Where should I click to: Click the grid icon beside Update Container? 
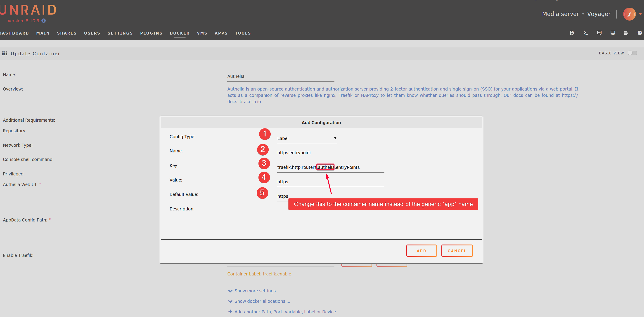point(5,54)
